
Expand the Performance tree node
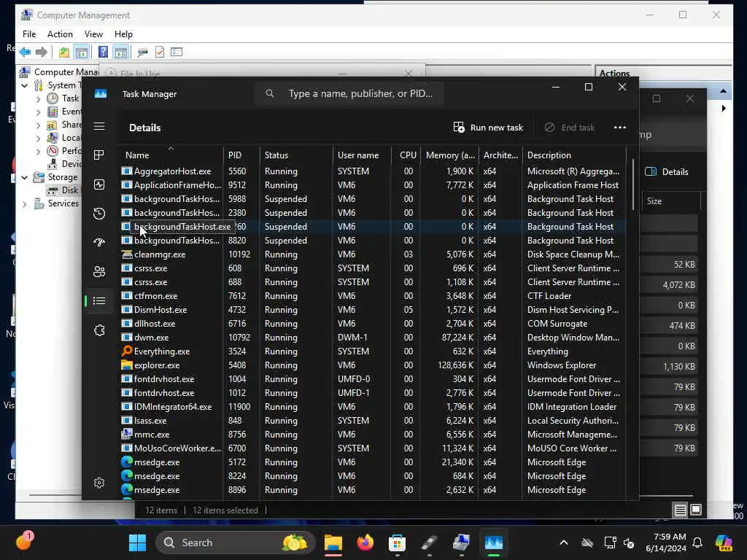[38, 152]
